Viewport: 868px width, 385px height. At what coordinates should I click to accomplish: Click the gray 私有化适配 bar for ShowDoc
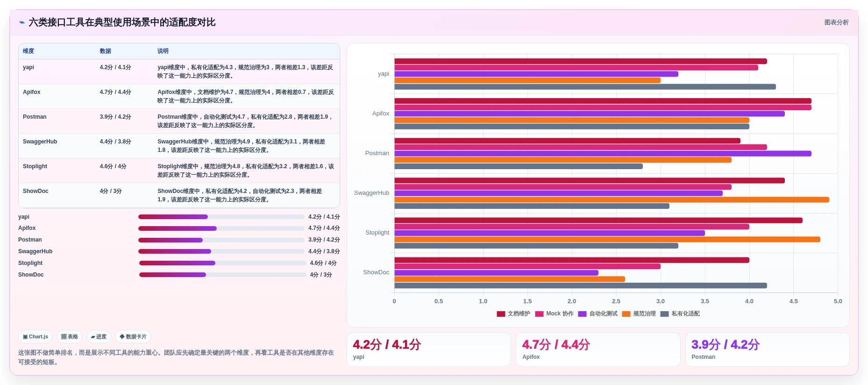pyautogui.click(x=581, y=285)
